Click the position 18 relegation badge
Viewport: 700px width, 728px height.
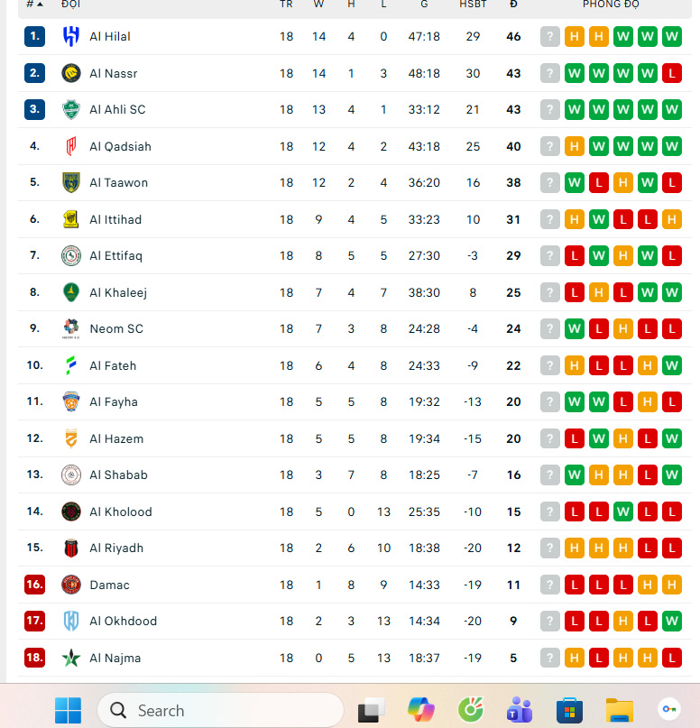click(34, 658)
